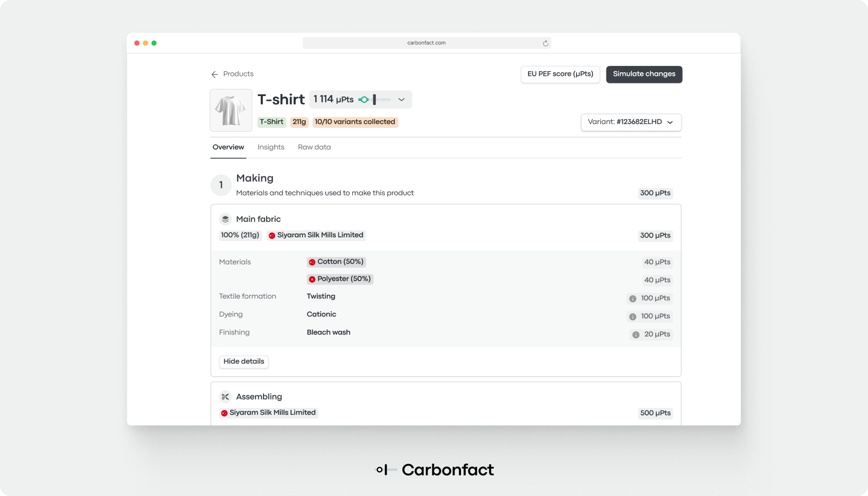The width and height of the screenshot is (868, 496).
Task: Click the T-shirt product thumbnail
Action: click(231, 110)
